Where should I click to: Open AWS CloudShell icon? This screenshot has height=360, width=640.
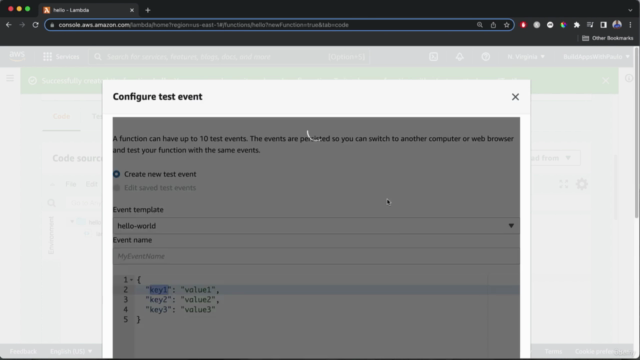[433, 57]
